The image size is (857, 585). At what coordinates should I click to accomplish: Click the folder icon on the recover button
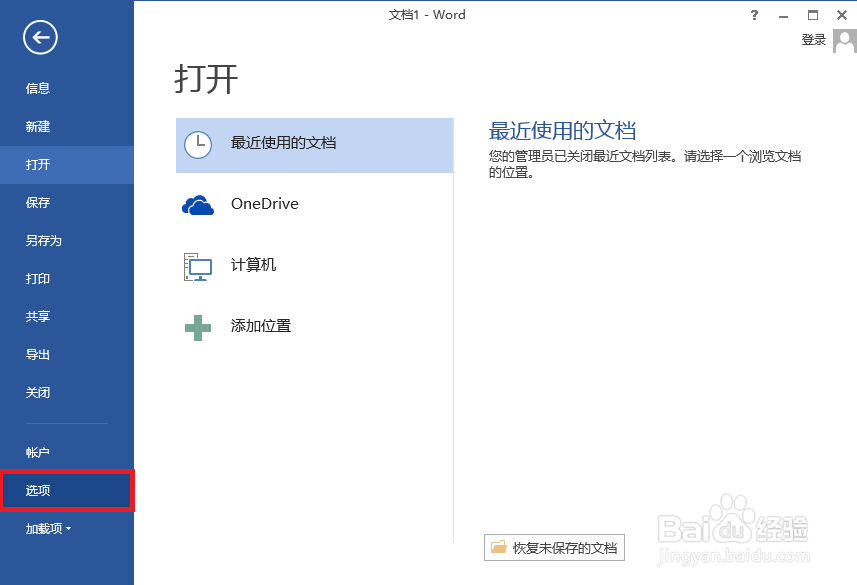(x=500, y=547)
